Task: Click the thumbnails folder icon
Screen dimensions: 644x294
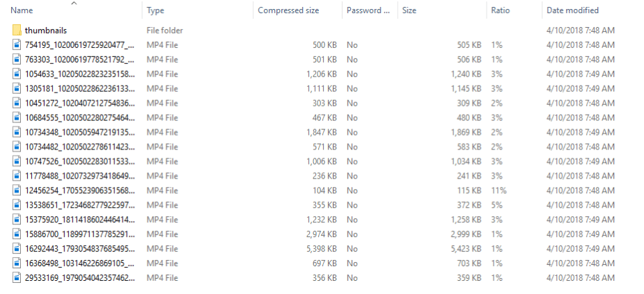Action: (17, 31)
